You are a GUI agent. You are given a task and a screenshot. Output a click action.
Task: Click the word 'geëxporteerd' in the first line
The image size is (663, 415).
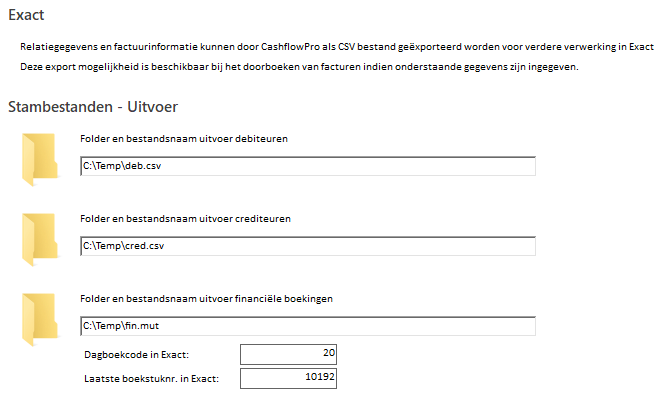429,47
